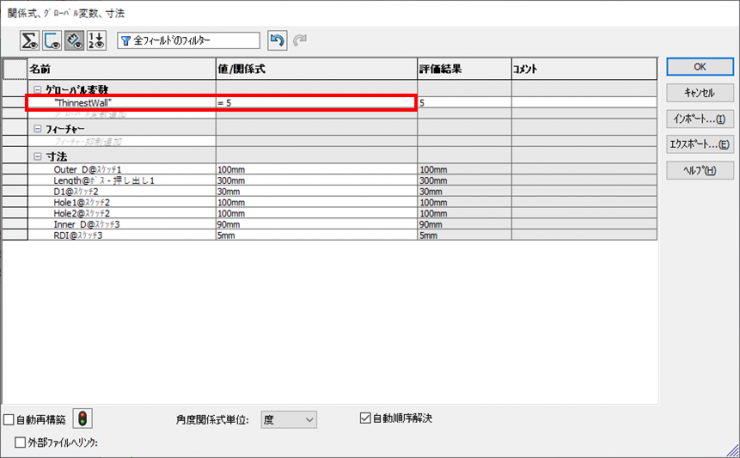Collapse the グローバル変数 section
Screen dimensions: 740x458
36,89
